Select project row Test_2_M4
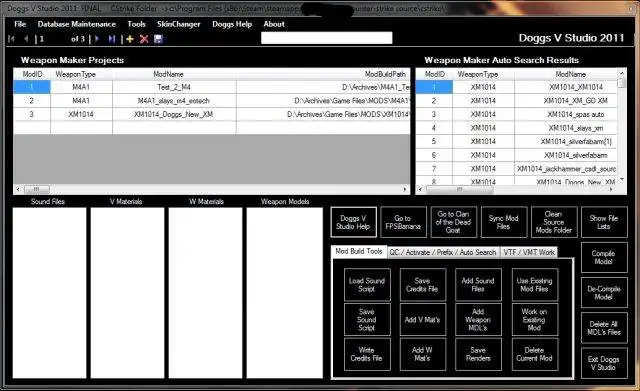Screen dimensions: 640x391 (x=212, y=87)
